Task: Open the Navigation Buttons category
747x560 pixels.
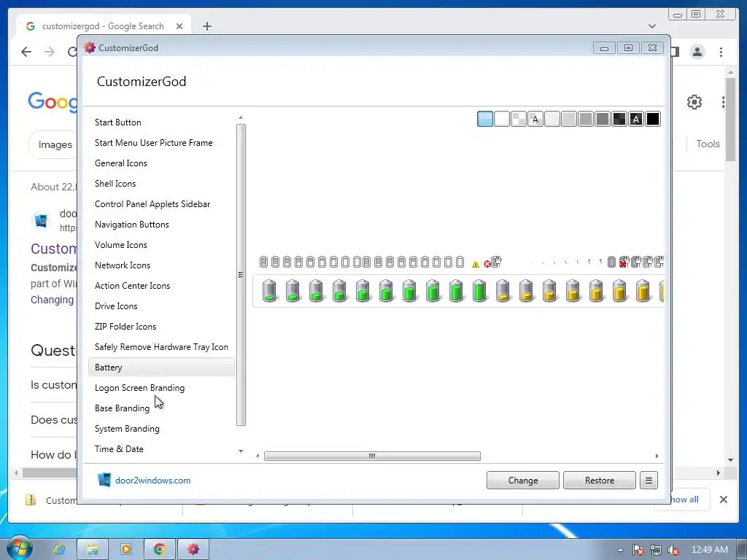Action: coord(132,225)
